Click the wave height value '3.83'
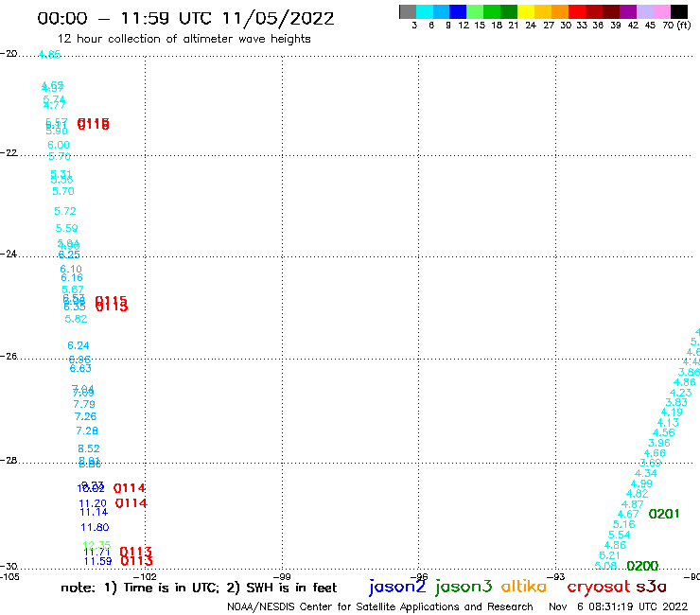The width and height of the screenshot is (700, 615). tap(676, 402)
